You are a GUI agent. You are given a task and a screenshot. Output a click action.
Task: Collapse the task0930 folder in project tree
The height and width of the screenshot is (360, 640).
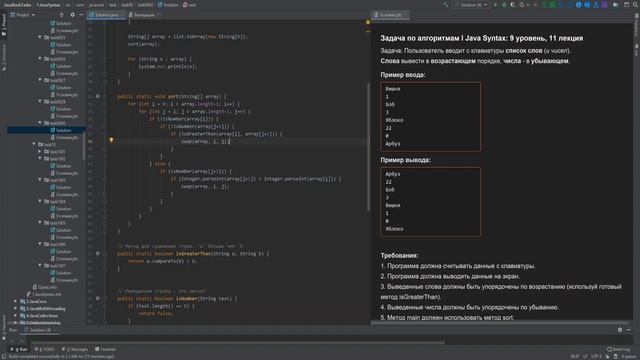point(40,122)
